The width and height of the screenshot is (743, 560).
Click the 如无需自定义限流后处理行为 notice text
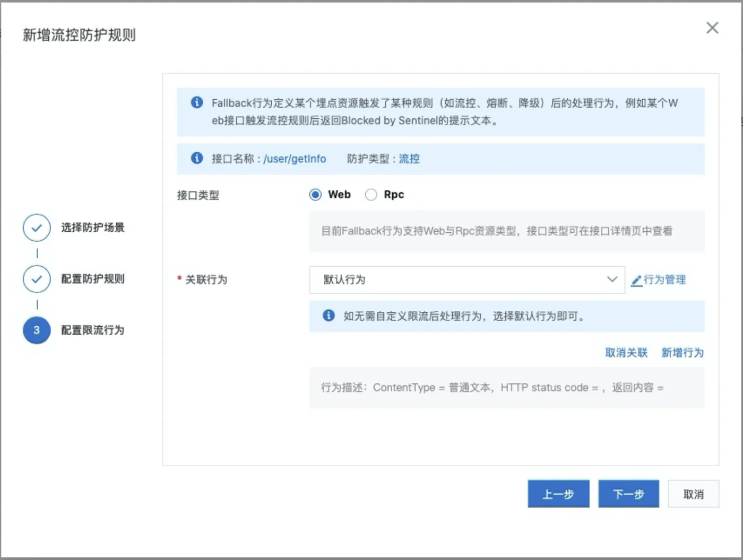pyautogui.click(x=464, y=316)
